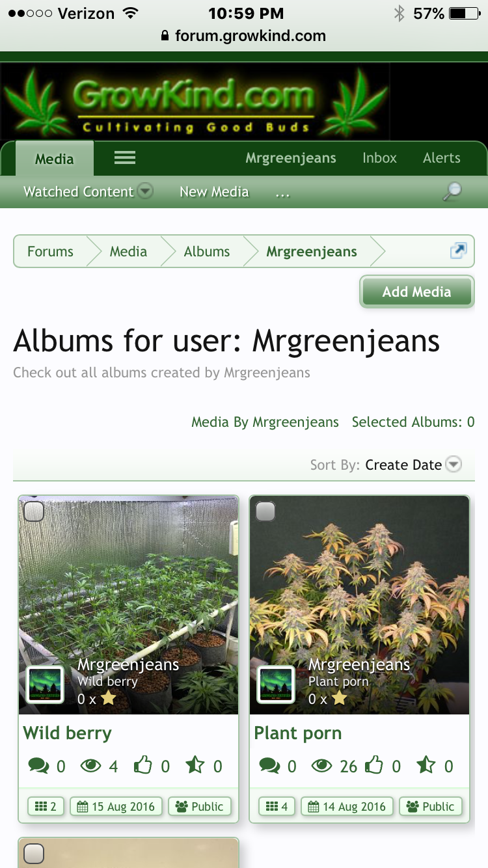Screen dimensions: 488x868
Task: Tick the third album's checkbox at bottom
Action: [x=34, y=853]
